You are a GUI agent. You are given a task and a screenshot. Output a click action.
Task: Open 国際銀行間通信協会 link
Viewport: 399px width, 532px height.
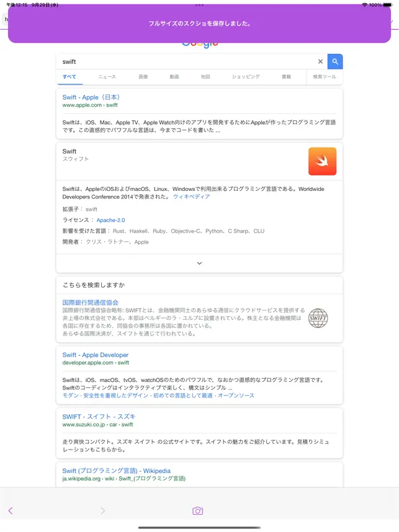[x=91, y=303]
